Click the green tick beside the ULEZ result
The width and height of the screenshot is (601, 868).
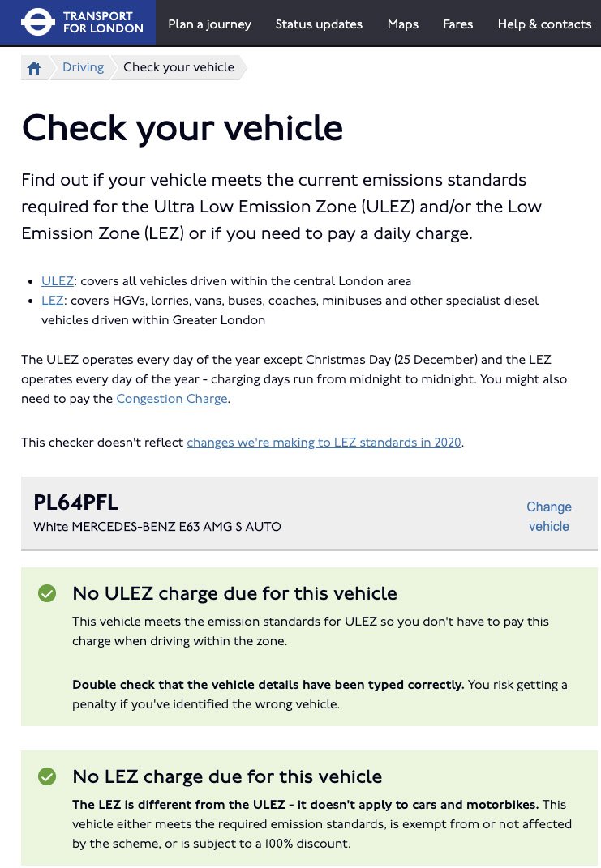click(x=47, y=594)
